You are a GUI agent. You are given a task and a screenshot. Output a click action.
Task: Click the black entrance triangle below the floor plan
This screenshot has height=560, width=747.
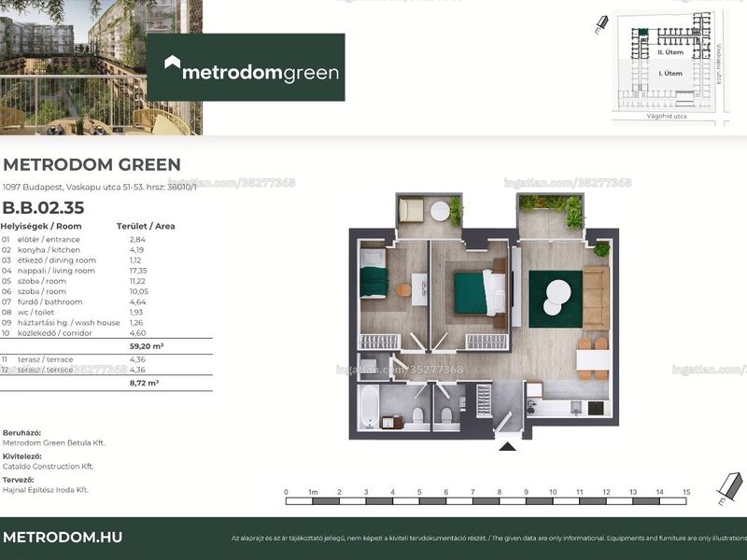[507, 446]
